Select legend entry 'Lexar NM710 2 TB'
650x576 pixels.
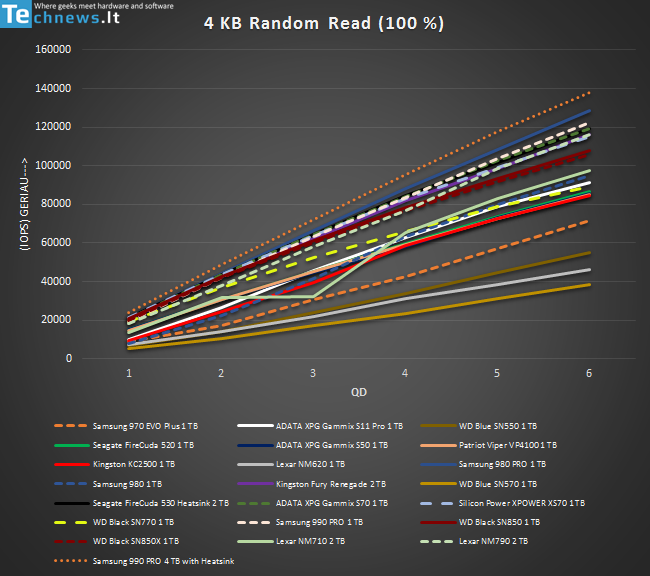click(x=291, y=541)
